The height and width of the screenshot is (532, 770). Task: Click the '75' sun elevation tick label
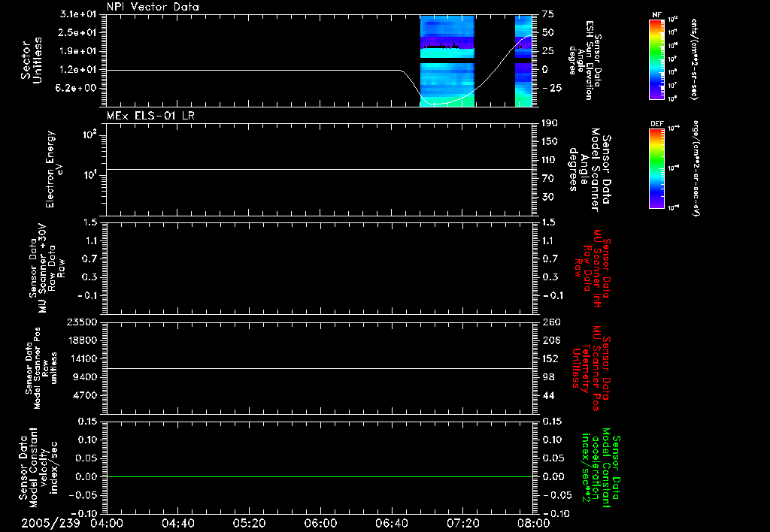click(548, 14)
